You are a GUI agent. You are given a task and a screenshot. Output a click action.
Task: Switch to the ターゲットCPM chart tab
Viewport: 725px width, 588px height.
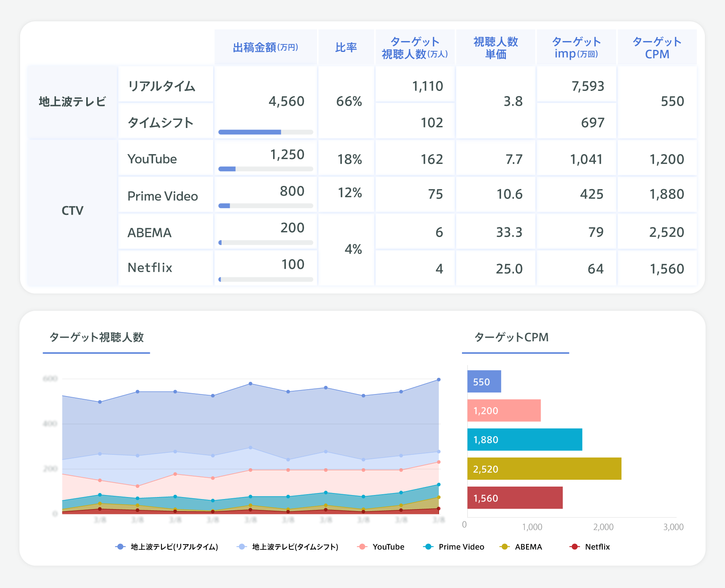(511, 337)
